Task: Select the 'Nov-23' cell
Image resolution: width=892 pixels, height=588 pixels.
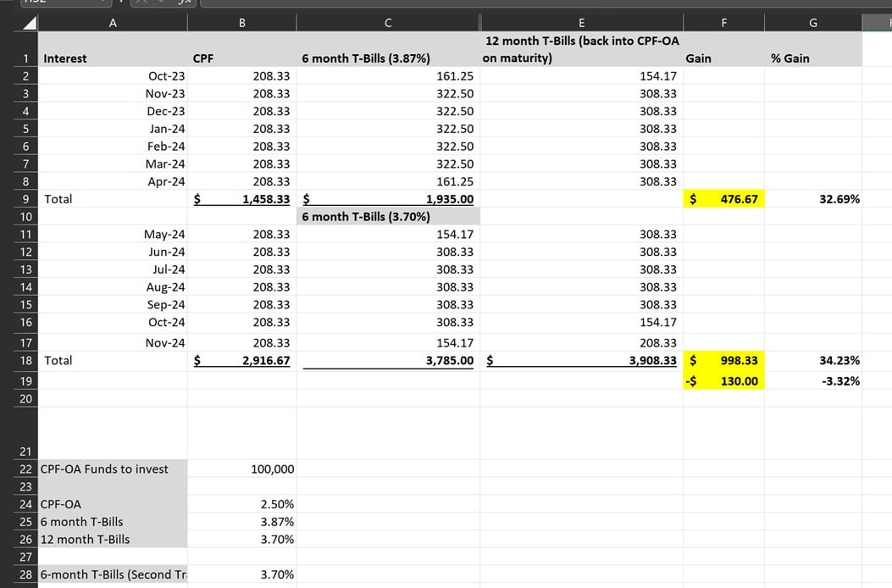Action: 113,93
